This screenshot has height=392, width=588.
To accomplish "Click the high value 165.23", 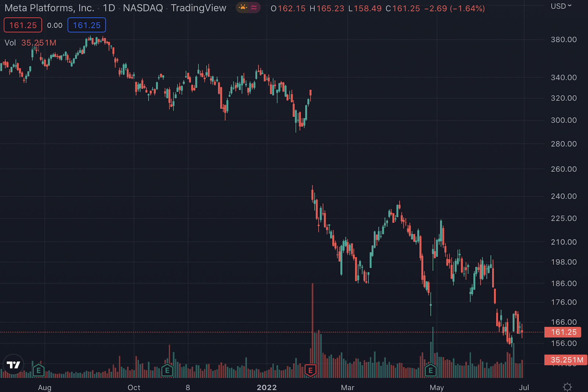I will tap(330, 8).
